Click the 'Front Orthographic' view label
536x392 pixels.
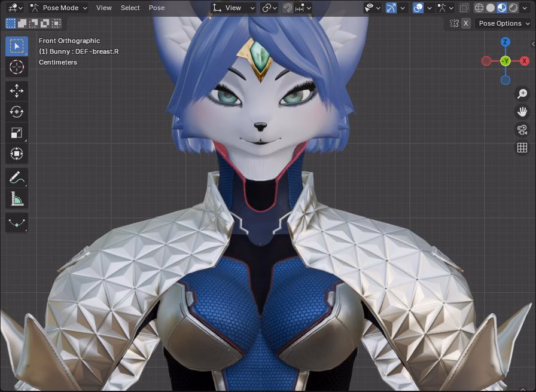tap(69, 41)
